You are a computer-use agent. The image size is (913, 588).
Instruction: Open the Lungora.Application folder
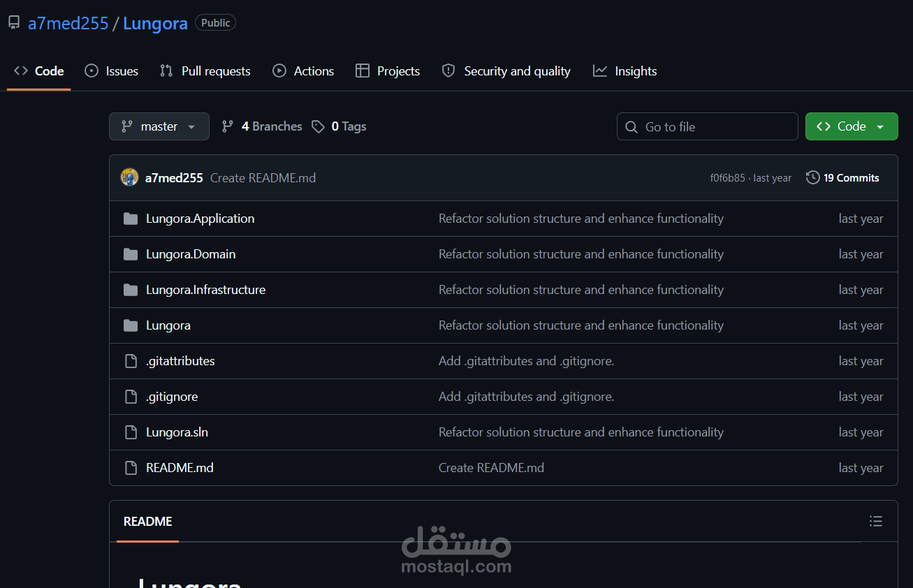(200, 219)
